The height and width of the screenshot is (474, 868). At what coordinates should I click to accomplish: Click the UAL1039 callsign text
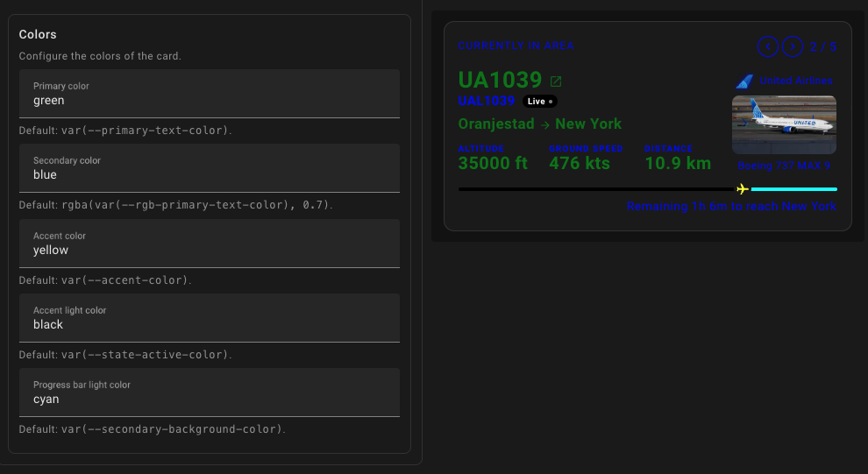487,101
